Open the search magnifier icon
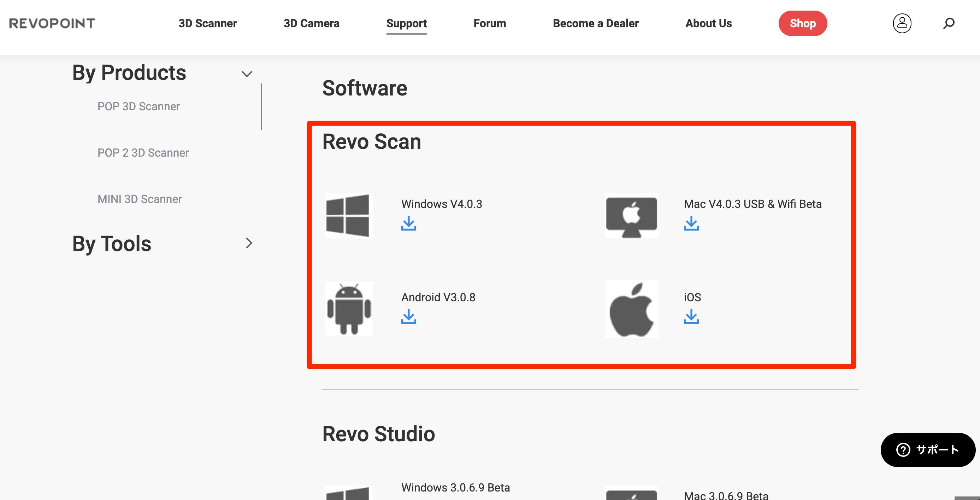 pos(949,23)
